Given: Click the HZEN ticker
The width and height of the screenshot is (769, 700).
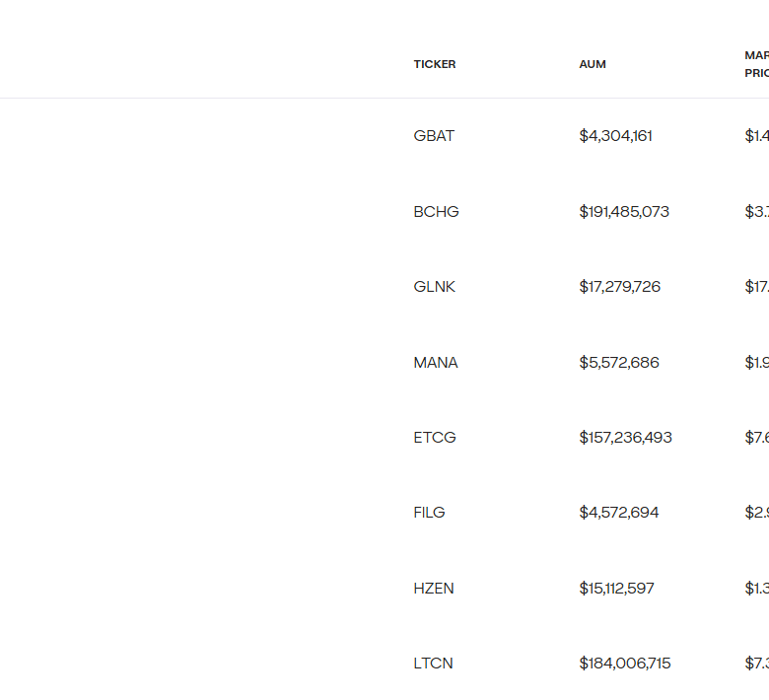Looking at the screenshot, I should [434, 589].
